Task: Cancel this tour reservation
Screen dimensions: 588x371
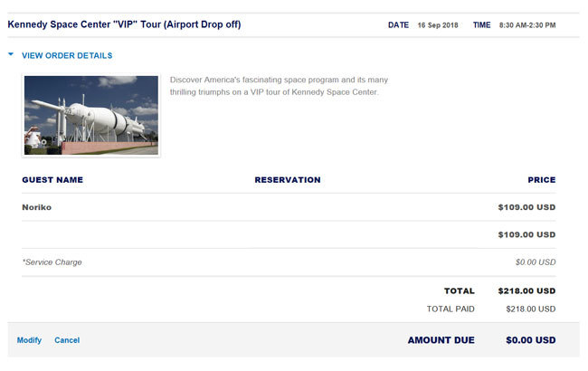Action: coord(67,340)
